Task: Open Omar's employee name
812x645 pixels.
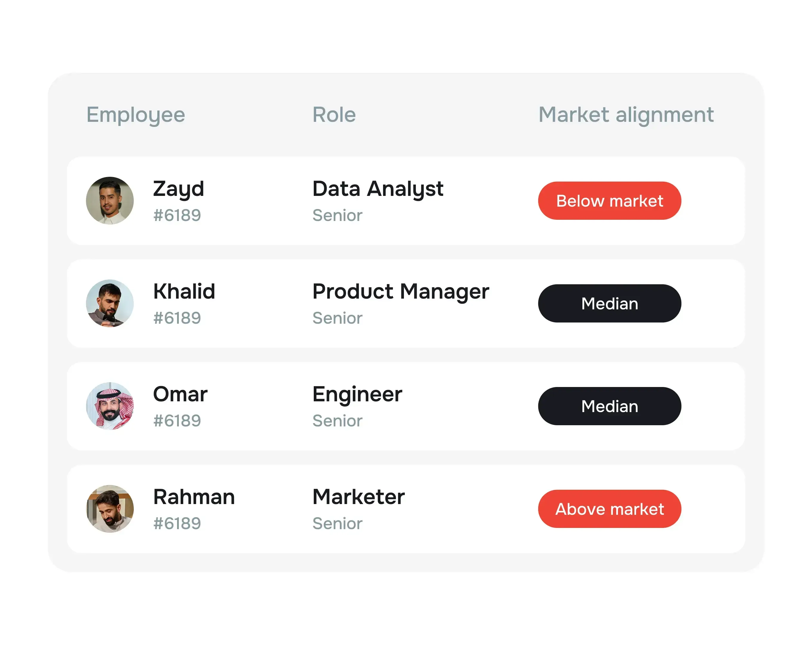Action: click(180, 394)
